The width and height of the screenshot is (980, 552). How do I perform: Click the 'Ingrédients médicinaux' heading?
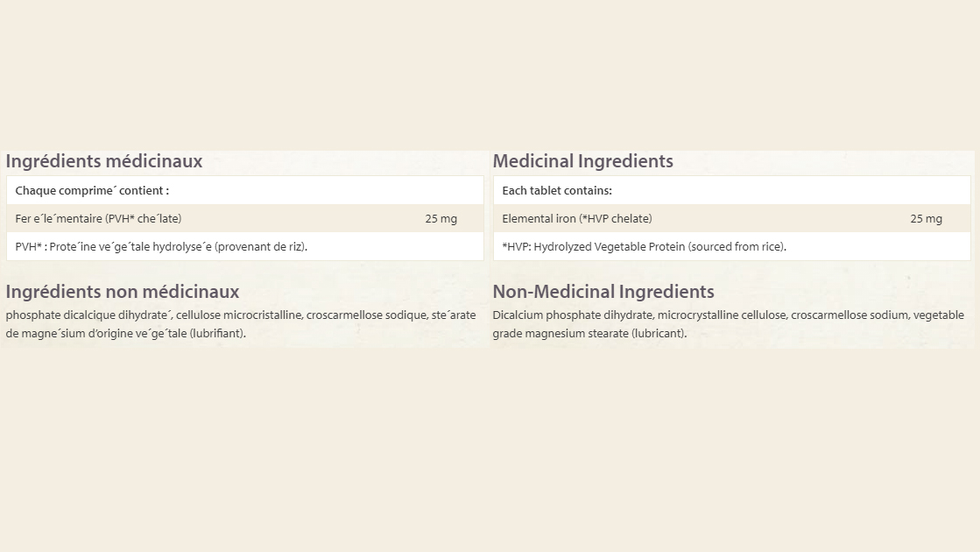103,161
